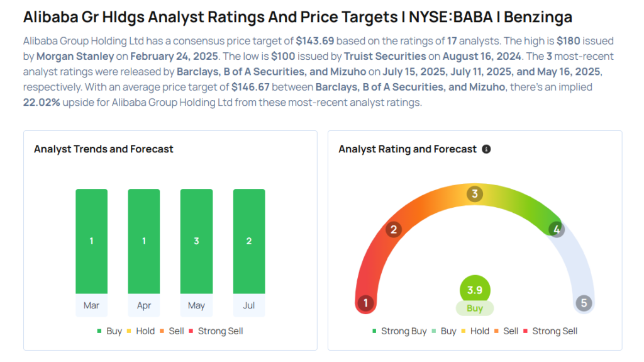The width and height of the screenshot is (644, 362).
Task: Click gauge marker number 4
Action: (x=556, y=229)
